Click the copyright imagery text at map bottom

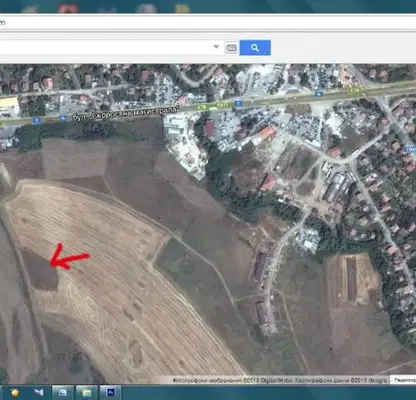[x=280, y=380]
